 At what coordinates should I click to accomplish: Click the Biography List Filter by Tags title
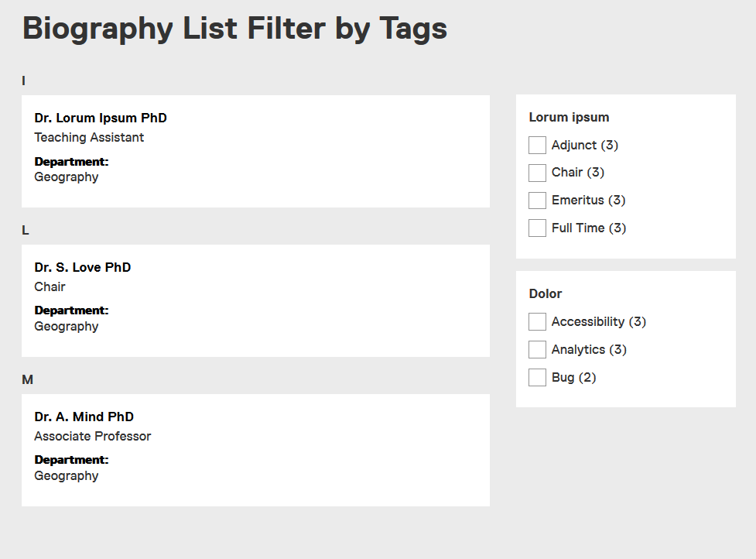[235, 29]
